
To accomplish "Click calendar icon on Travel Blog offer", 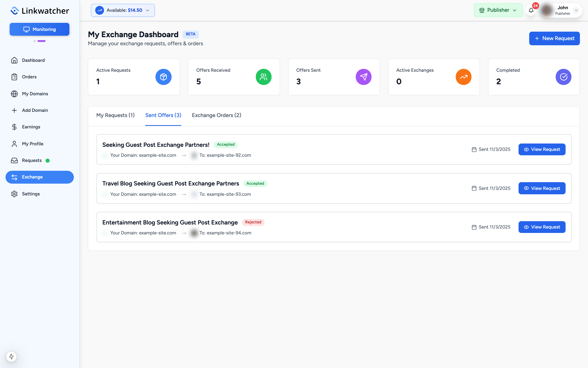I will click(x=474, y=188).
